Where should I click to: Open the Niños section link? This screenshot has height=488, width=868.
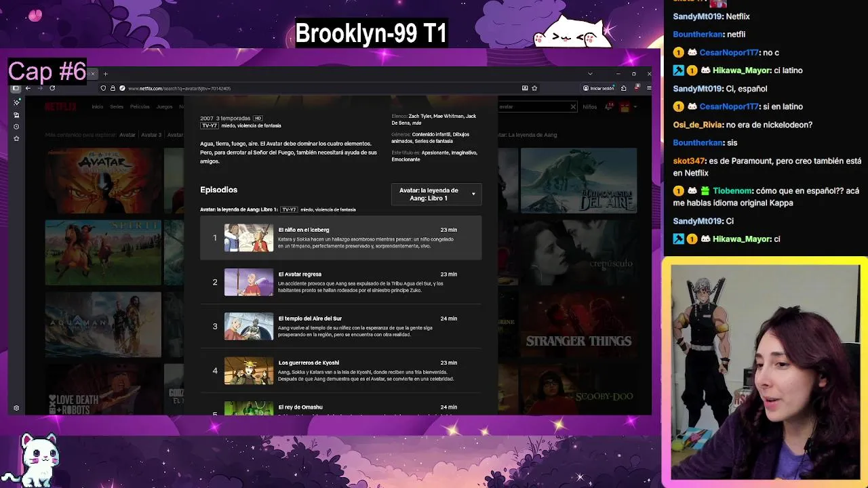[x=589, y=106]
